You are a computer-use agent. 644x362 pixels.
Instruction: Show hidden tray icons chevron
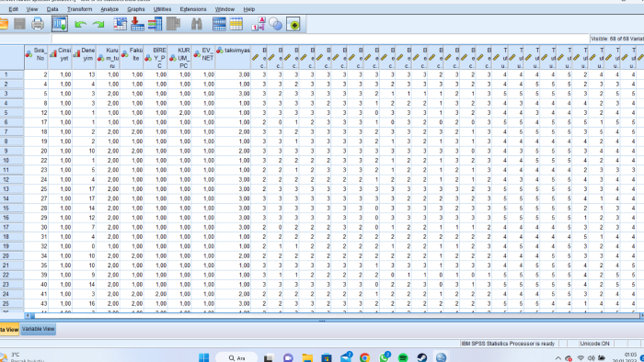[558, 358]
